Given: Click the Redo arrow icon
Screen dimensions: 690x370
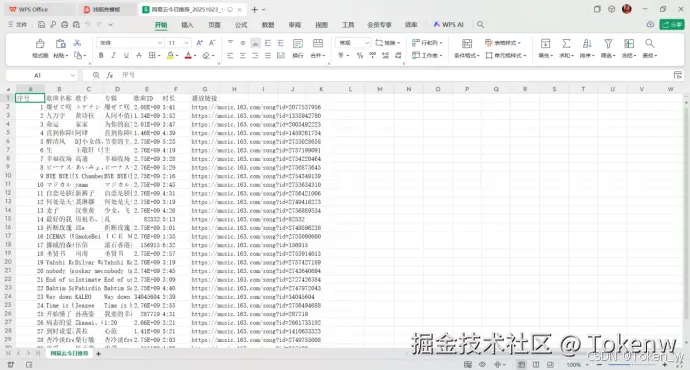Looking at the screenshot, I should (x=99, y=25).
